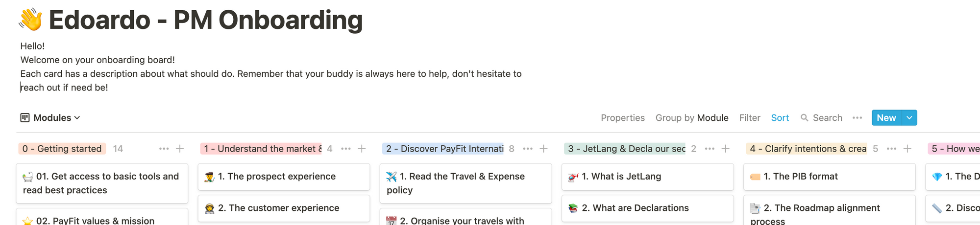Open options for Getting started group
Viewport: 980px width, 225px height.
164,149
